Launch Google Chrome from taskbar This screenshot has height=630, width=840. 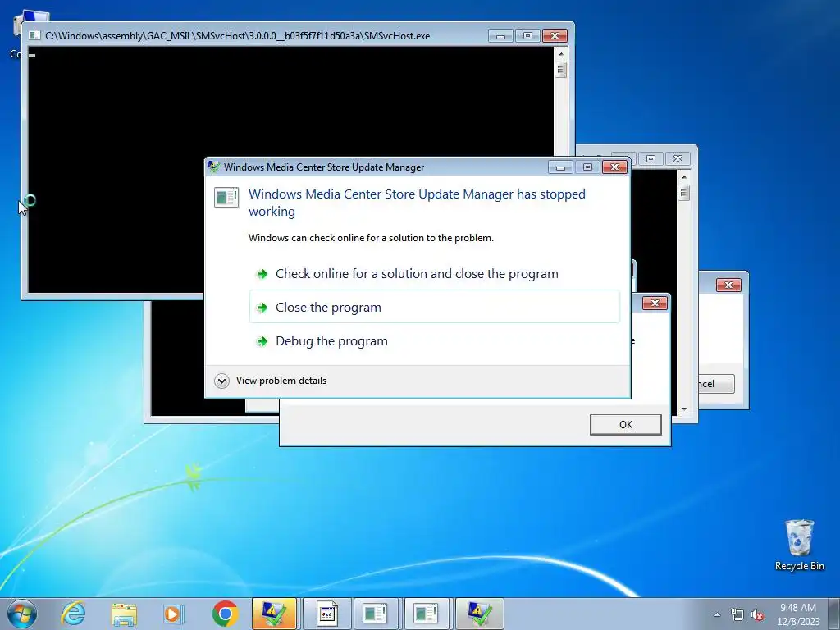tap(225, 614)
